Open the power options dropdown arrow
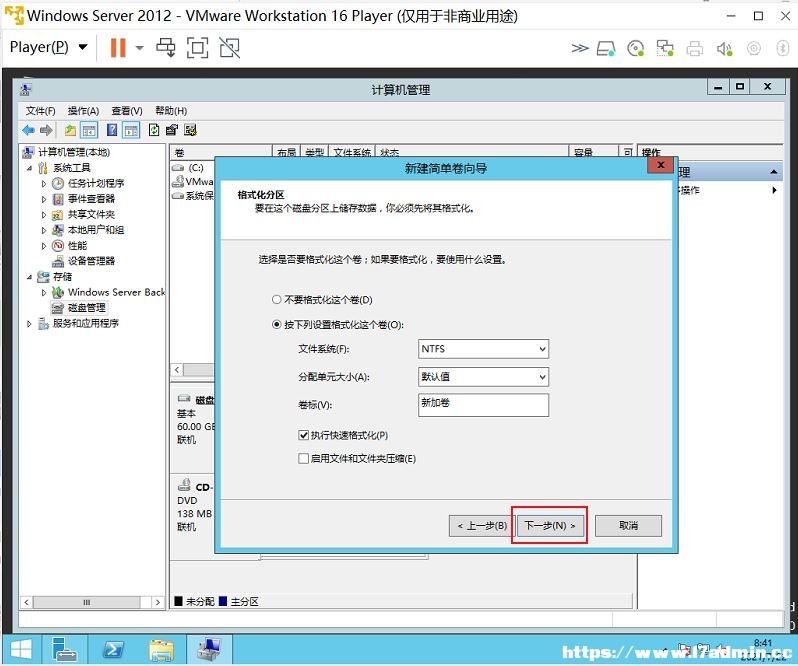The image size is (798, 666). click(139, 48)
